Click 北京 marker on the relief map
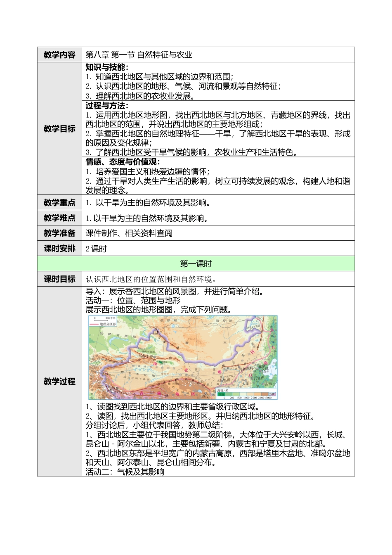Viewport: 392px width, 555px height. point(257,368)
